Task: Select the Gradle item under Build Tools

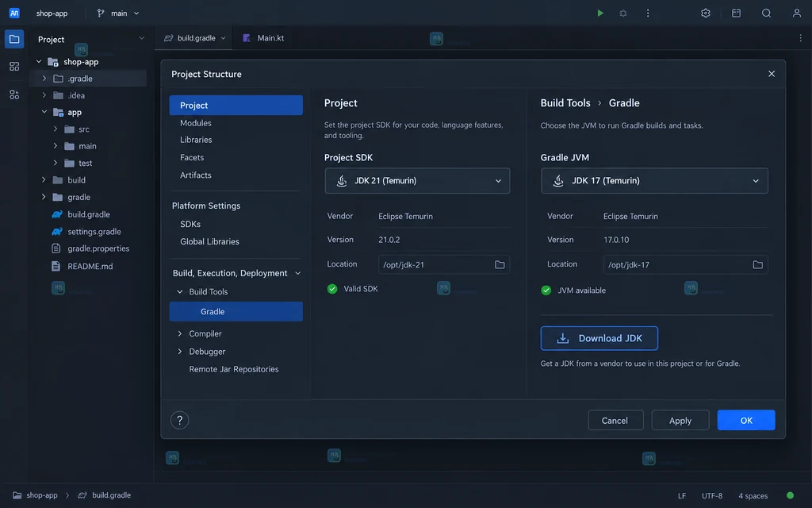Action: [x=236, y=311]
